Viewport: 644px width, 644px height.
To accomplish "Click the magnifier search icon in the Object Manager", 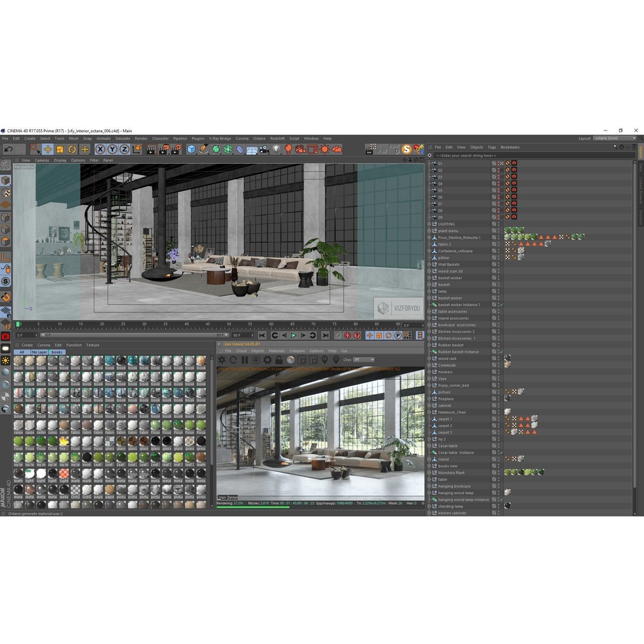I will pyautogui.click(x=615, y=147).
